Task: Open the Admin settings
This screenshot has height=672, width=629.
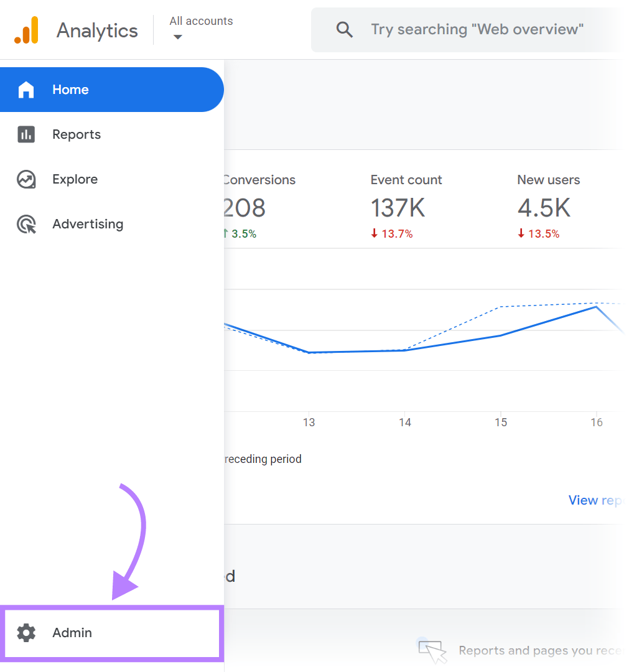Action: pos(72,633)
